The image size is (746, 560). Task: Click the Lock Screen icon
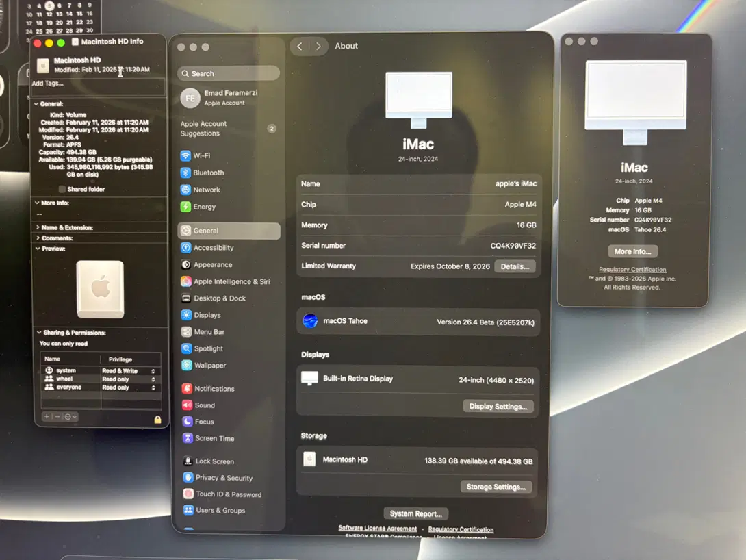pos(188,461)
